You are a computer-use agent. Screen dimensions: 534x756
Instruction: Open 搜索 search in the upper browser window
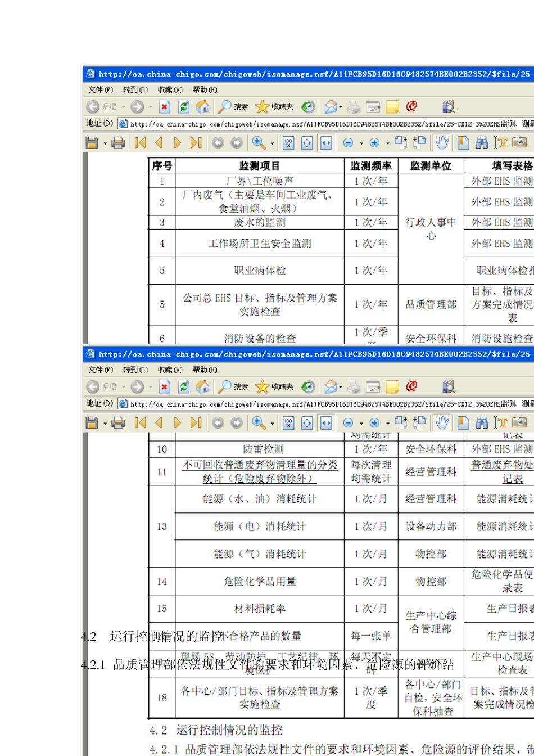click(233, 106)
